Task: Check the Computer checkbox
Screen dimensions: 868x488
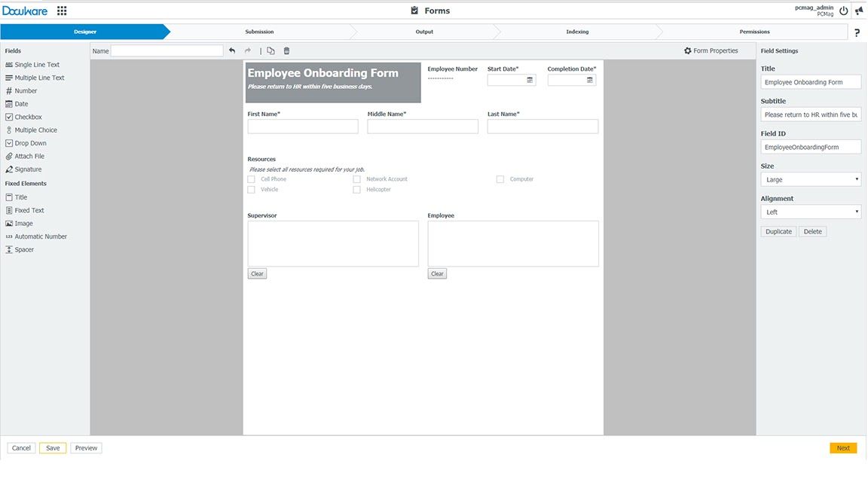Action: 500,179
